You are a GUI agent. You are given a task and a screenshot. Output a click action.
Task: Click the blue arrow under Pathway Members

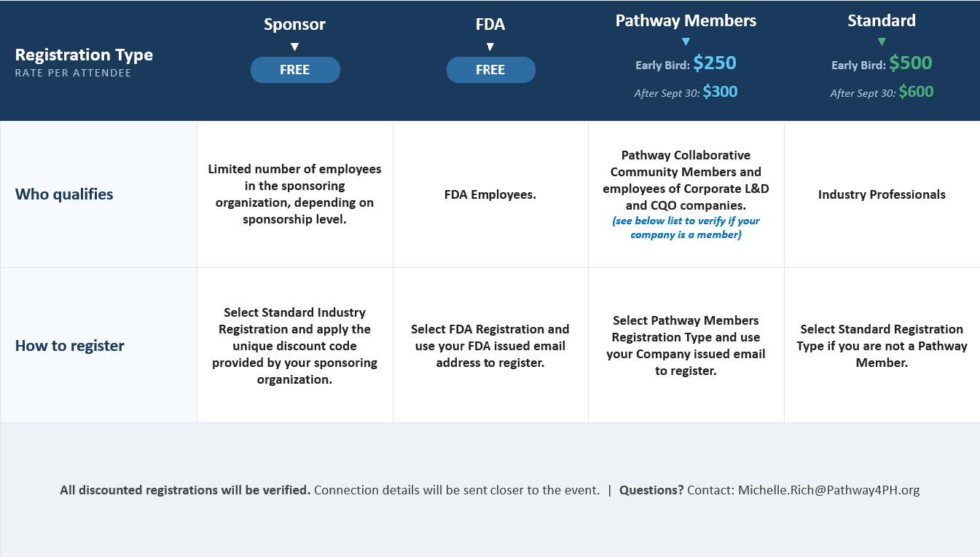(686, 42)
